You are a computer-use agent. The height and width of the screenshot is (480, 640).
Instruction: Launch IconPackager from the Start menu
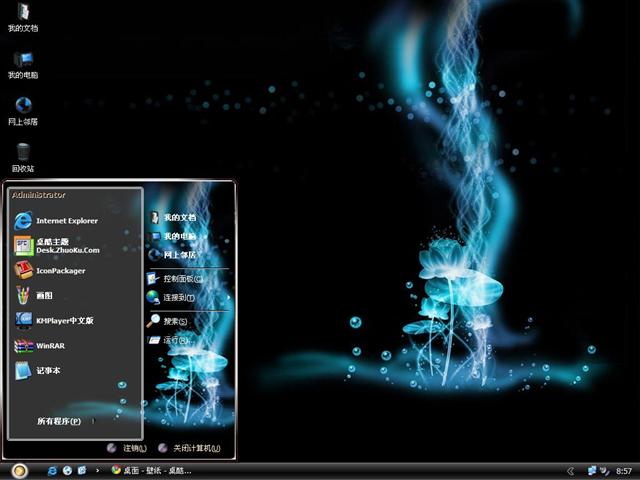[x=60, y=270]
